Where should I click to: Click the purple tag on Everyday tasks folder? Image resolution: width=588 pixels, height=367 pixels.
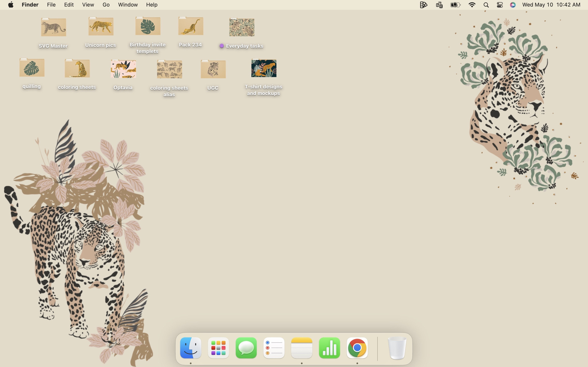pos(221,46)
